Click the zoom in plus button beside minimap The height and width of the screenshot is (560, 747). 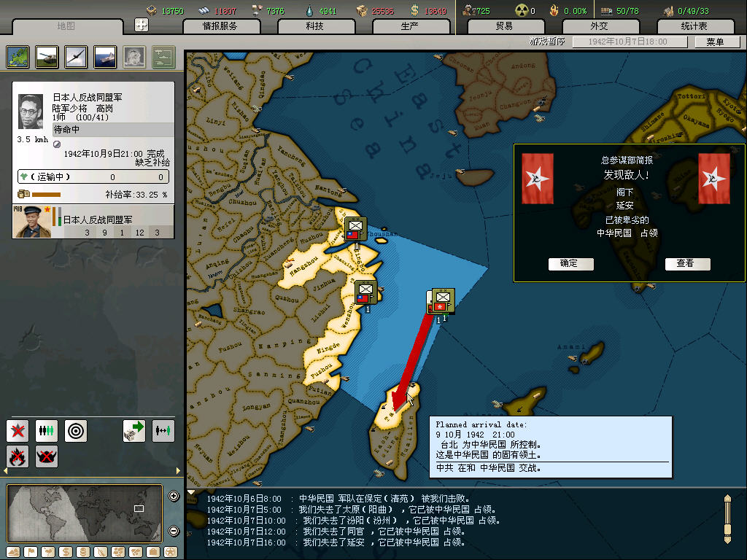[x=174, y=497]
